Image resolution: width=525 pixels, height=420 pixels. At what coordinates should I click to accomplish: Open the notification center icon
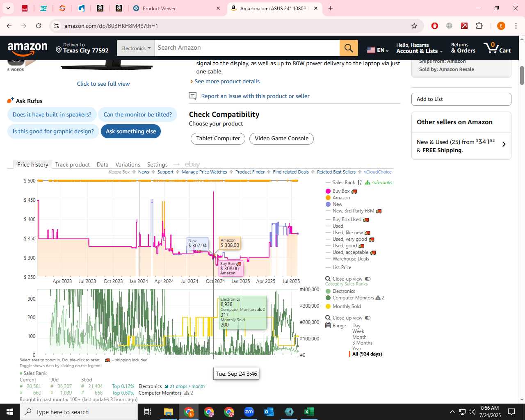coord(511,412)
